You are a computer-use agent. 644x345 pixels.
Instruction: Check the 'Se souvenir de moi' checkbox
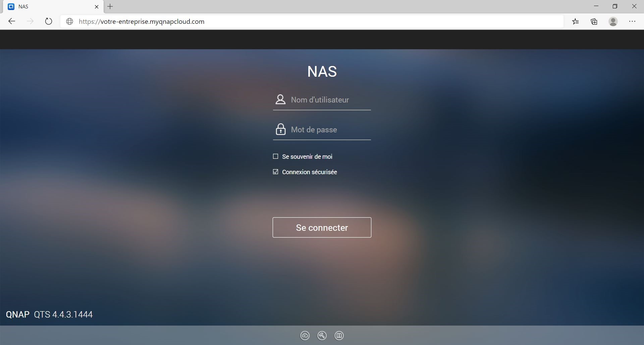tap(276, 156)
